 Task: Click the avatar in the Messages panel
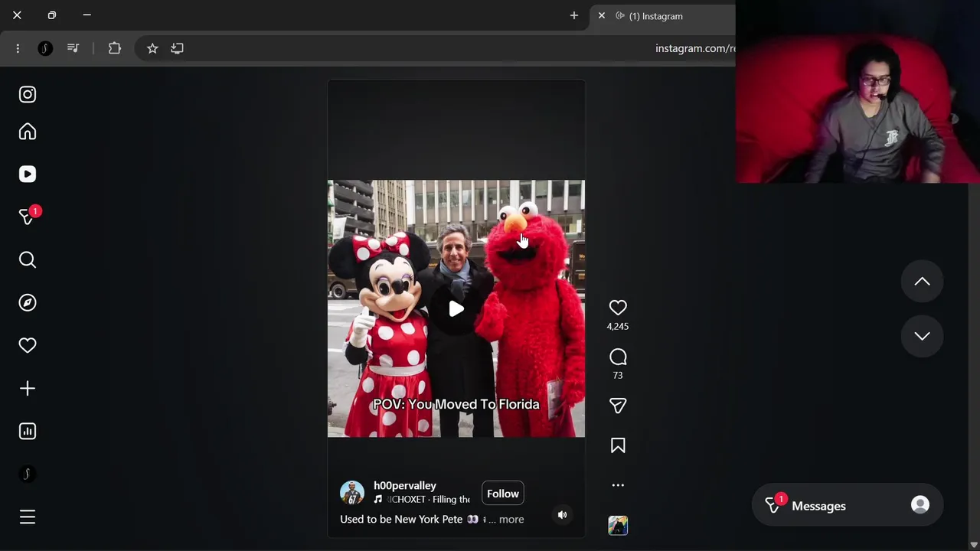[x=920, y=504]
